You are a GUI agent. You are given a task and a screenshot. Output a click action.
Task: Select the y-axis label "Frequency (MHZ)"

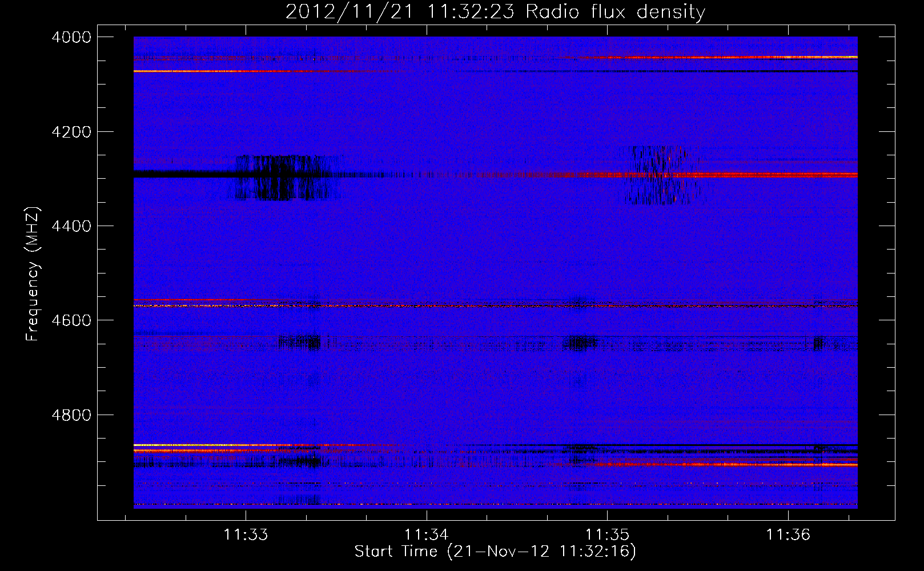[x=33, y=274]
